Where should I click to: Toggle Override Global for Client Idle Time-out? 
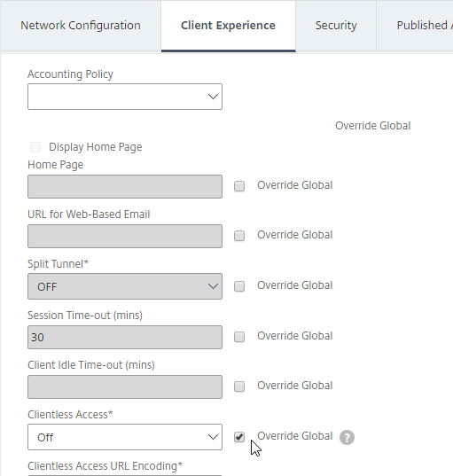pyautogui.click(x=239, y=386)
